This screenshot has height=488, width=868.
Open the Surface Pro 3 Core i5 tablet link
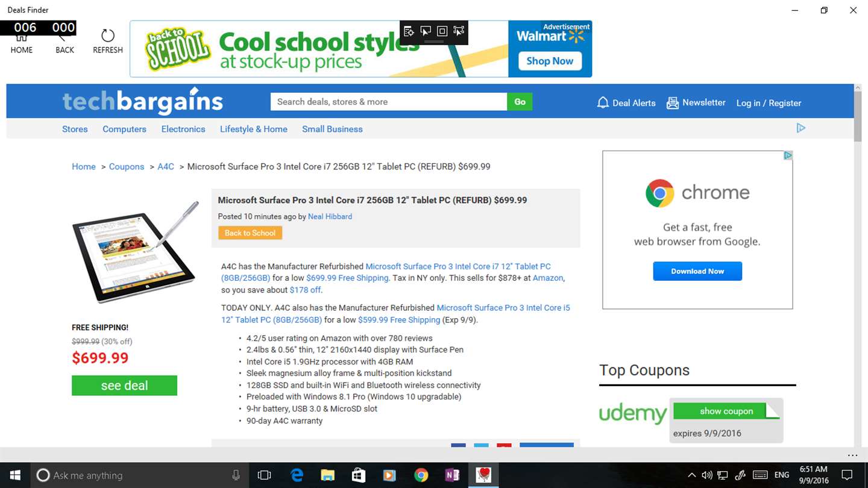click(395, 313)
